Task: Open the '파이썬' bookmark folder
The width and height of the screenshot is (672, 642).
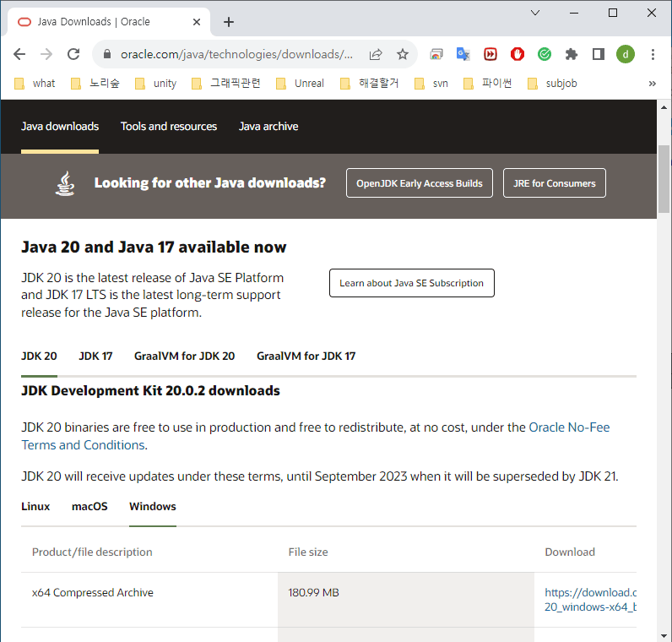Action: coord(488,83)
